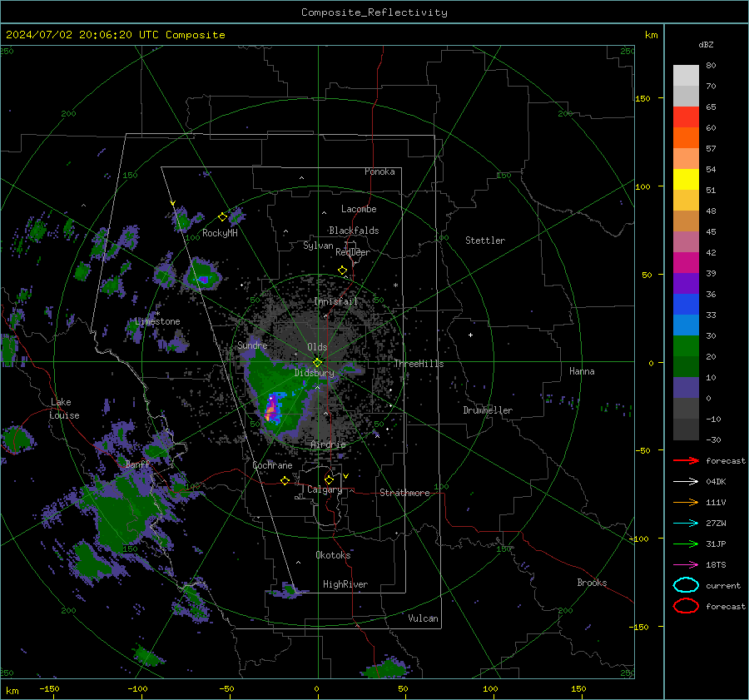Click the Sylvan town label
Image resolution: width=749 pixels, height=700 pixels.
pyautogui.click(x=318, y=246)
